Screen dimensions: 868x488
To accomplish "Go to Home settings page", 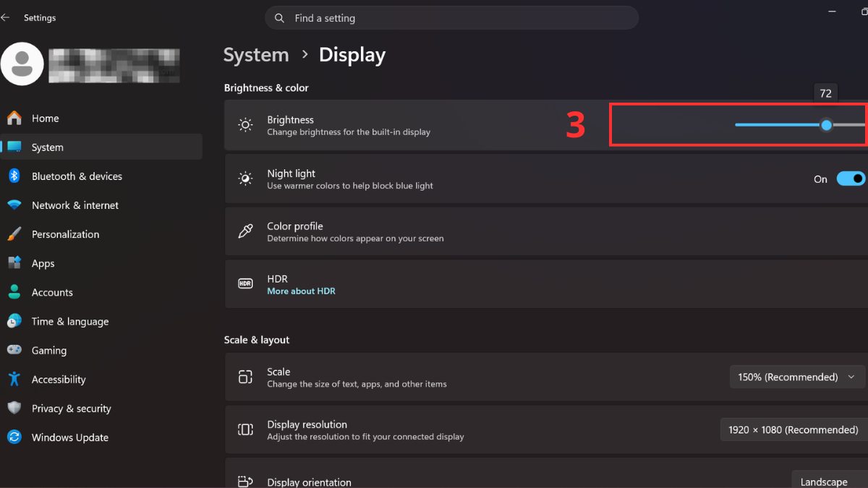I will (101, 118).
